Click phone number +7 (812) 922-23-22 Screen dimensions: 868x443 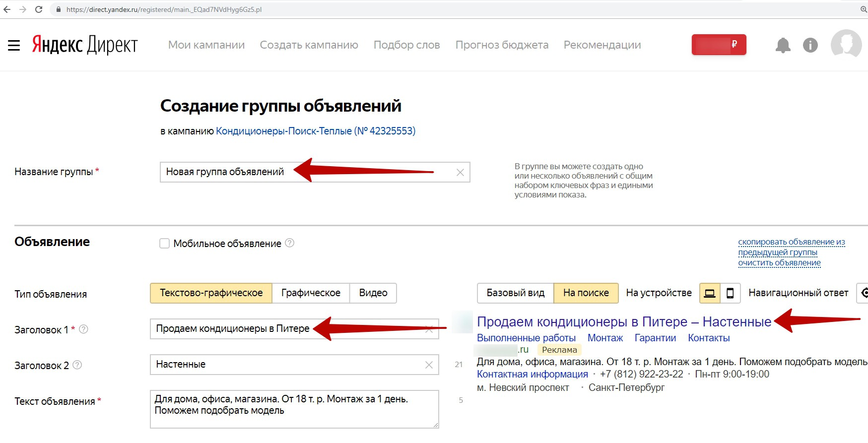[x=641, y=374]
